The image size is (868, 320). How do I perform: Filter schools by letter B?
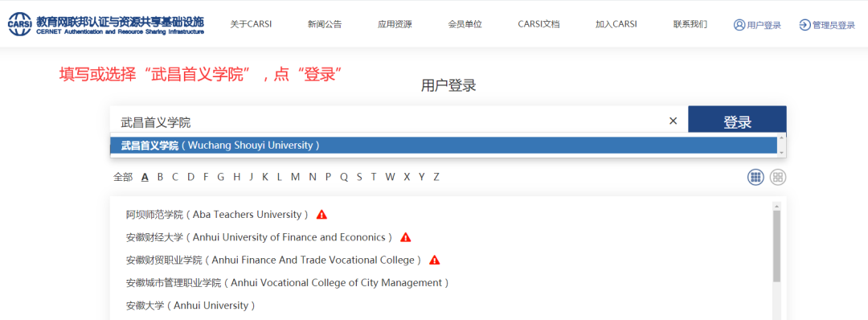160,177
